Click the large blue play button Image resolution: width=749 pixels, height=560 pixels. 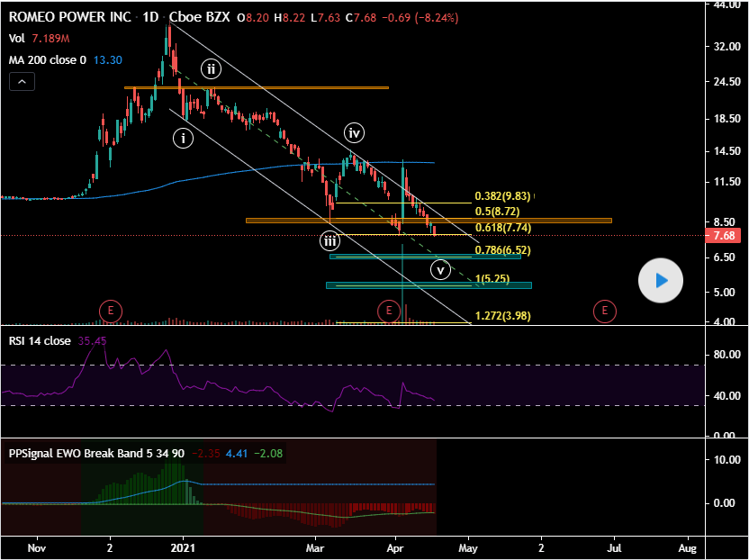click(x=661, y=281)
